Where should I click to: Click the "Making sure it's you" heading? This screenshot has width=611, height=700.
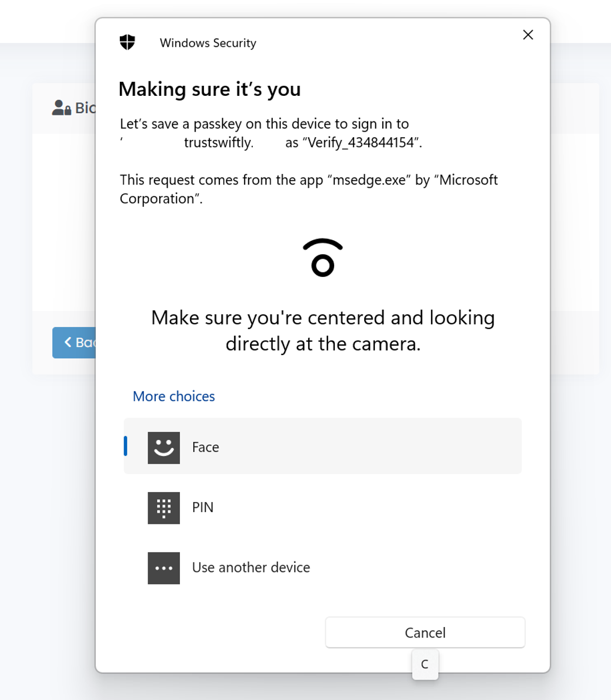(x=209, y=89)
